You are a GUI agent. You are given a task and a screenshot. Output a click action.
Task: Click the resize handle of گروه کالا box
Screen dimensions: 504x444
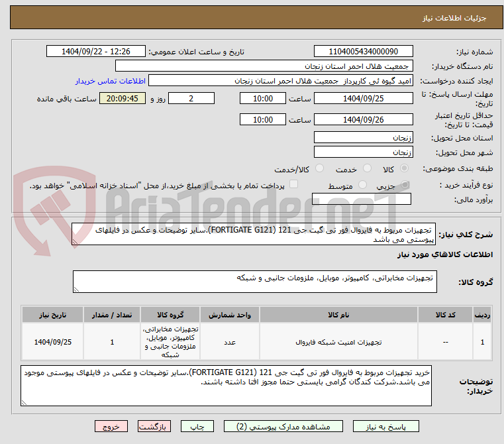point(76,290)
